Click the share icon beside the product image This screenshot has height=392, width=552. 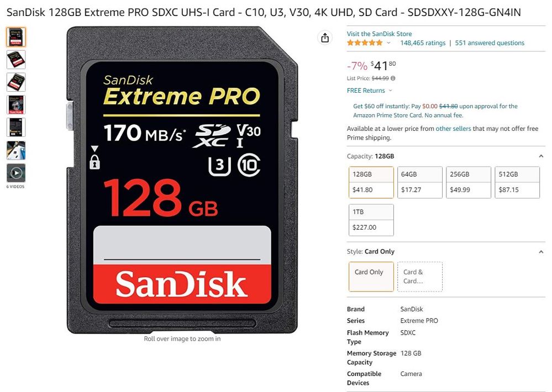[x=324, y=38]
